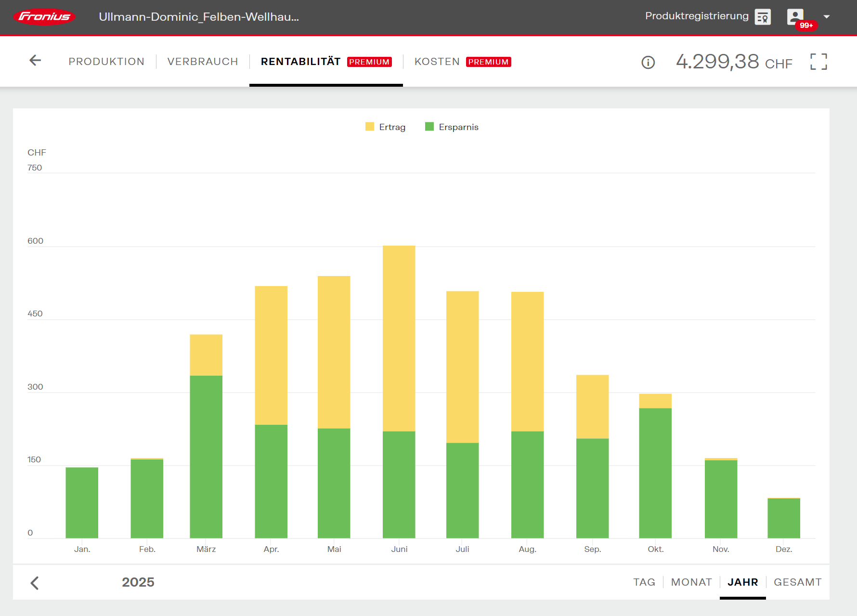Expand the account dropdown arrow
The height and width of the screenshot is (616, 857).
(x=827, y=17)
